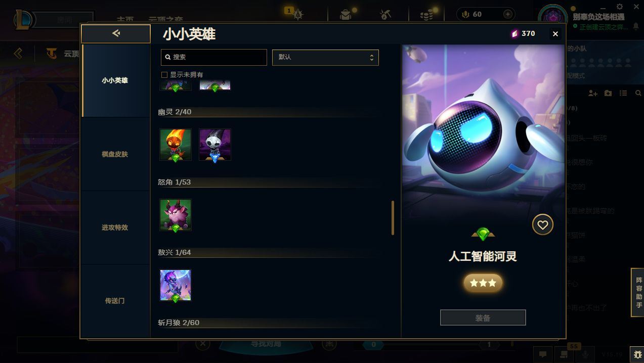Click the green rarity gem under portrait

(x=483, y=234)
